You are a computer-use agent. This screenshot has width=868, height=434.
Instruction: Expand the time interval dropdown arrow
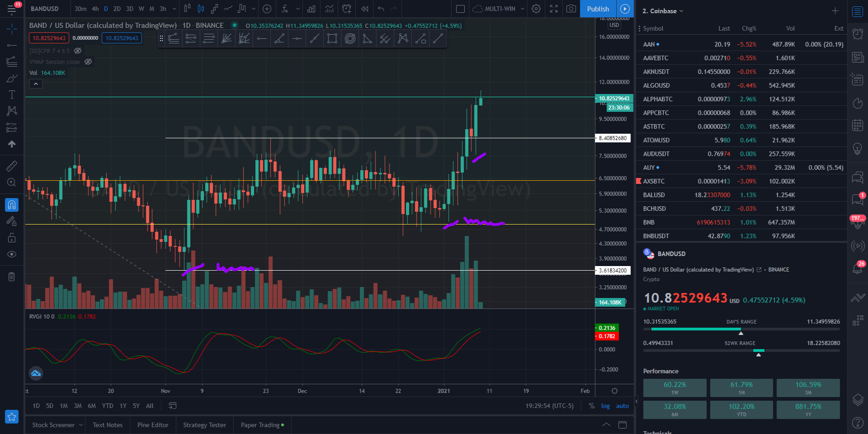[x=174, y=9]
